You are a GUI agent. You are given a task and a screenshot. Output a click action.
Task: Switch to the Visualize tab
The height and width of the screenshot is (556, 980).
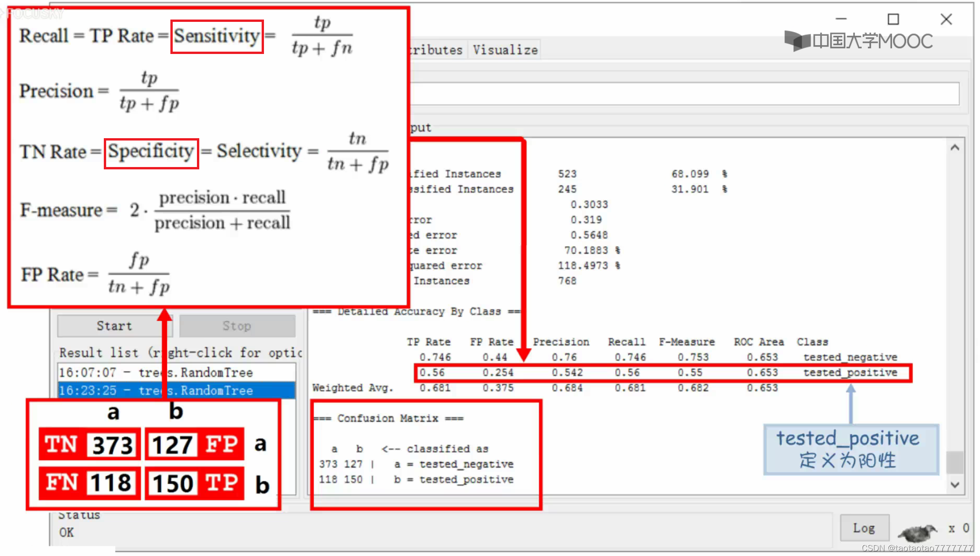tap(505, 50)
